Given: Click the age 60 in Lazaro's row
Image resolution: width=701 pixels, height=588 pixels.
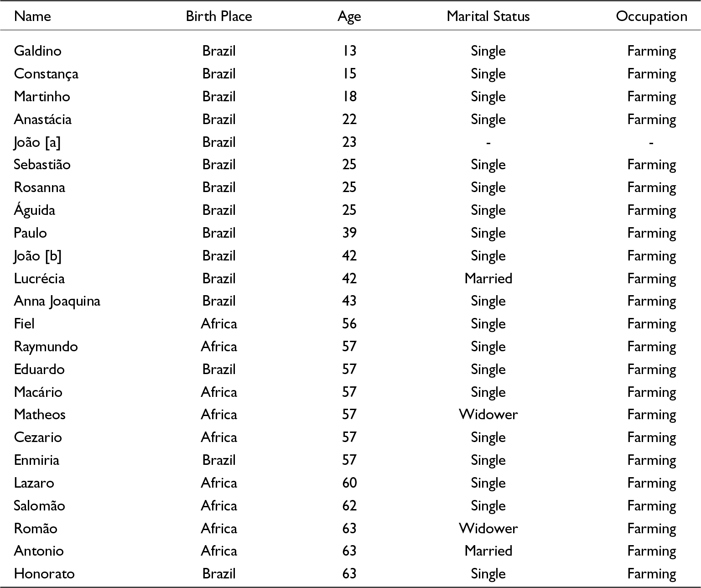Looking at the screenshot, I should click(349, 483).
